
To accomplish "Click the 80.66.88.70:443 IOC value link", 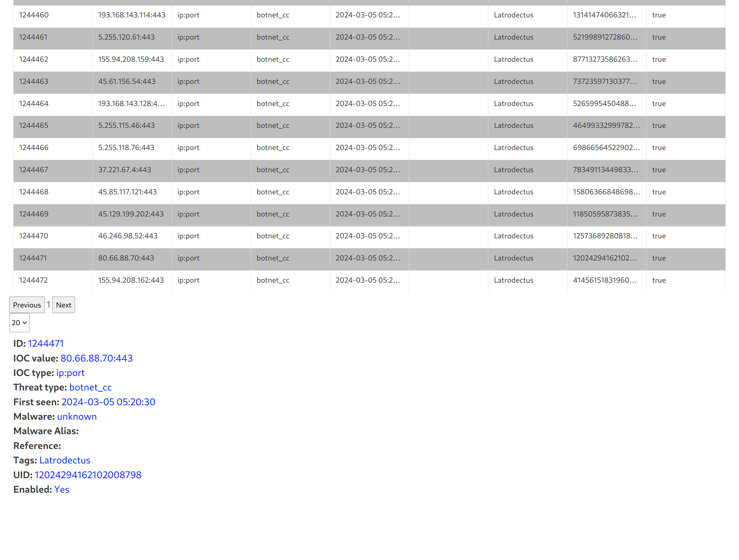I will coord(96,358).
